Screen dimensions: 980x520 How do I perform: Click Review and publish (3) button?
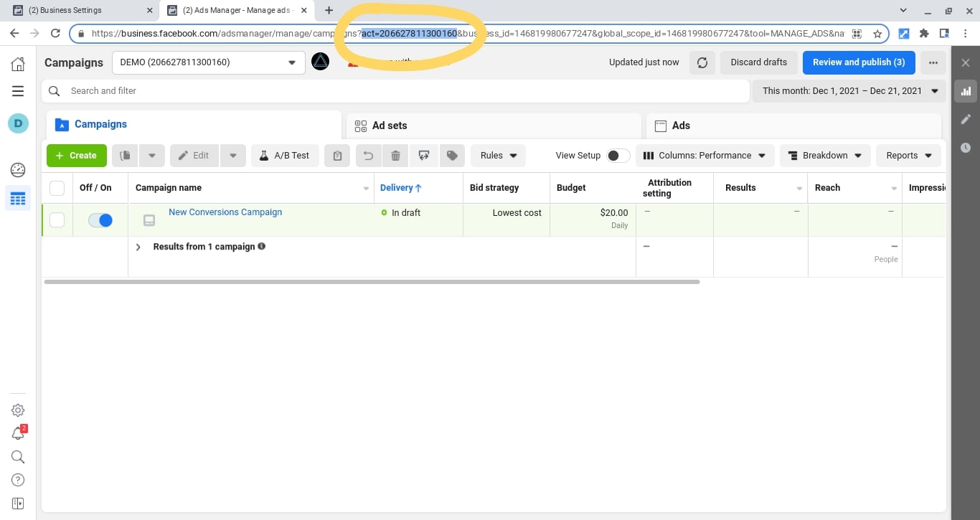click(859, 62)
